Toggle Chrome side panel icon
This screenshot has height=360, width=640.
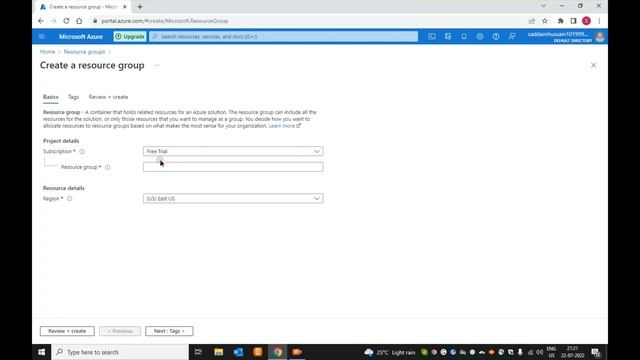coord(573,21)
